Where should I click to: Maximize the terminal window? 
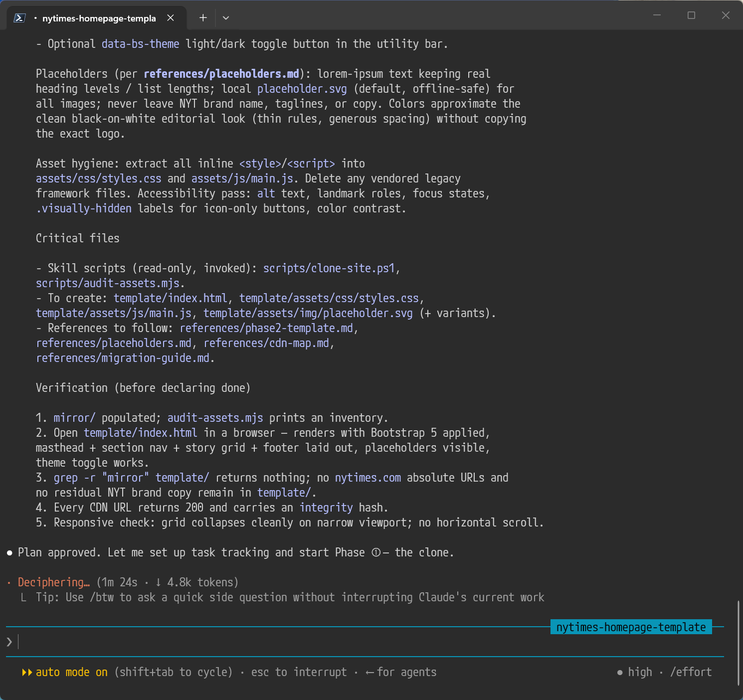[691, 15]
